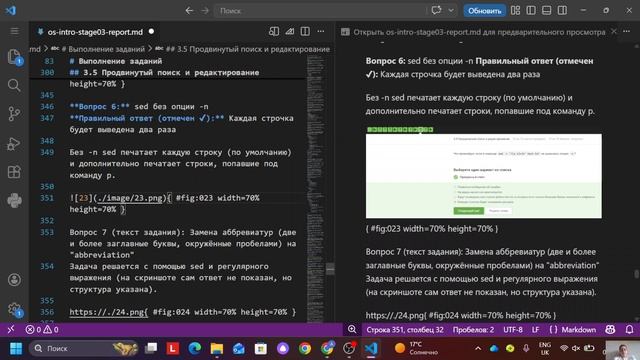Open the Extensions view
This screenshot has height=360, width=640.
(14, 172)
